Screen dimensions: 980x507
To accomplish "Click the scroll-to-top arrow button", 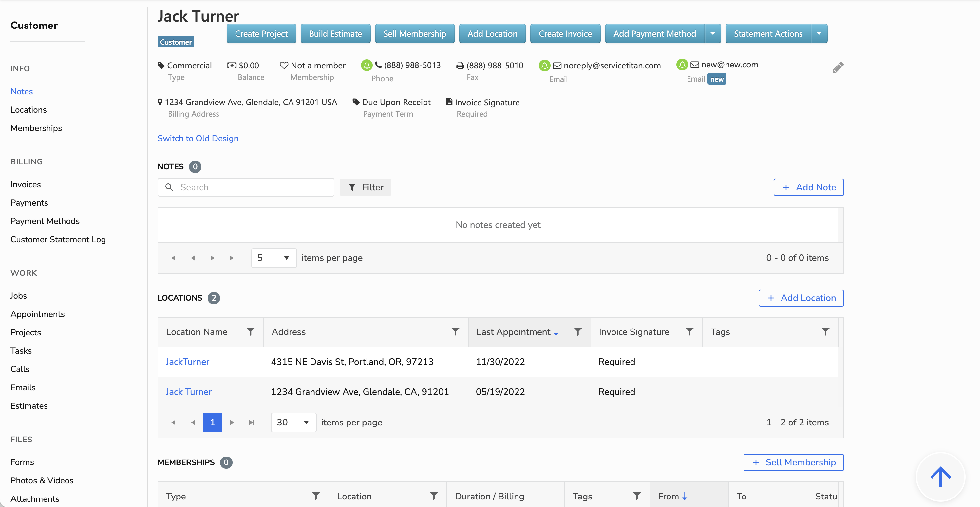I will coord(940,477).
